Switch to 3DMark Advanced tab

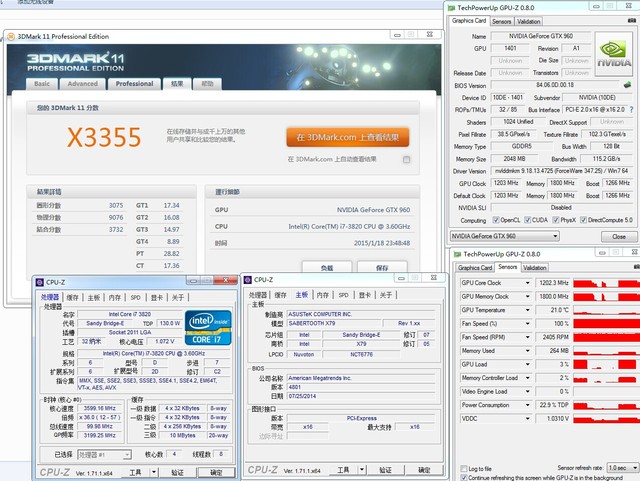point(82,84)
